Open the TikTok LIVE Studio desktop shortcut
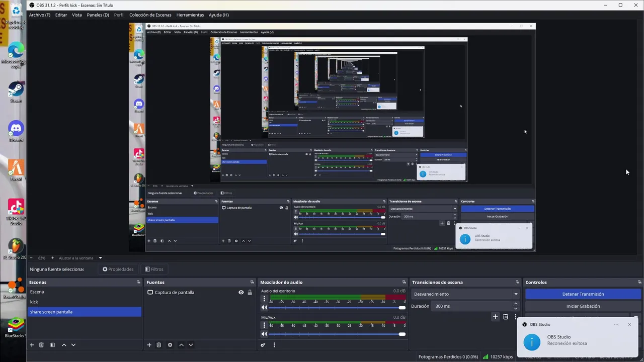The width and height of the screenshot is (644, 362). [16, 212]
